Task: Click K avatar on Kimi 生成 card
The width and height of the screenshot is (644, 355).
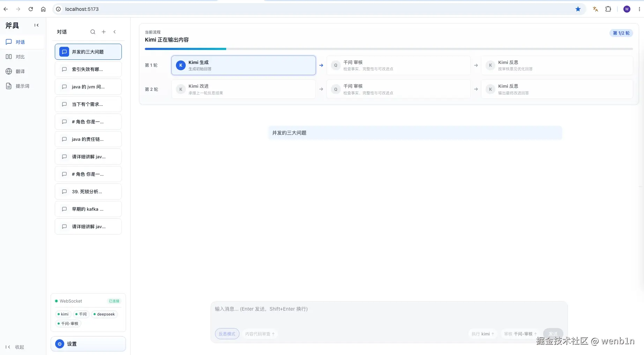Action: (x=181, y=65)
